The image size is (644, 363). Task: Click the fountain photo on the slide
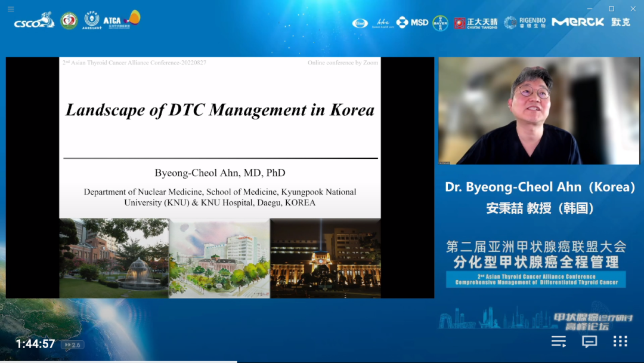coord(113,258)
